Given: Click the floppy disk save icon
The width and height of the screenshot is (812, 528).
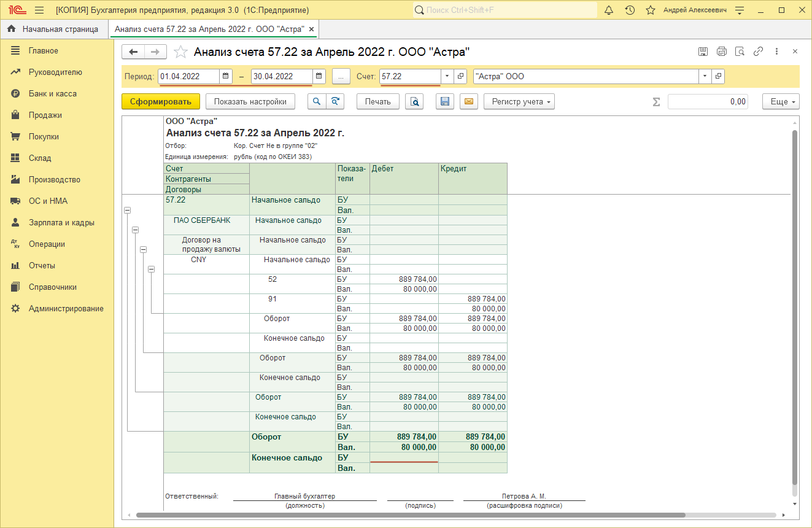Looking at the screenshot, I should click(445, 102).
